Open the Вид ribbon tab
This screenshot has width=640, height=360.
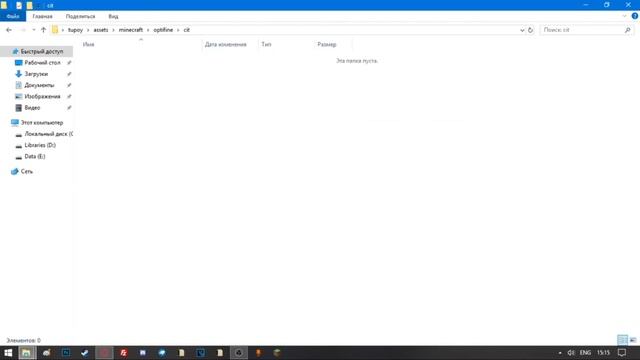[113, 16]
